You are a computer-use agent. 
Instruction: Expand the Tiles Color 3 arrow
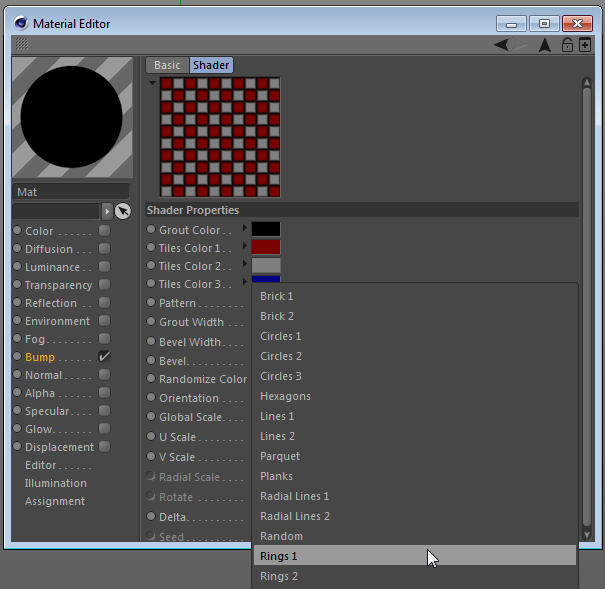pos(244,282)
